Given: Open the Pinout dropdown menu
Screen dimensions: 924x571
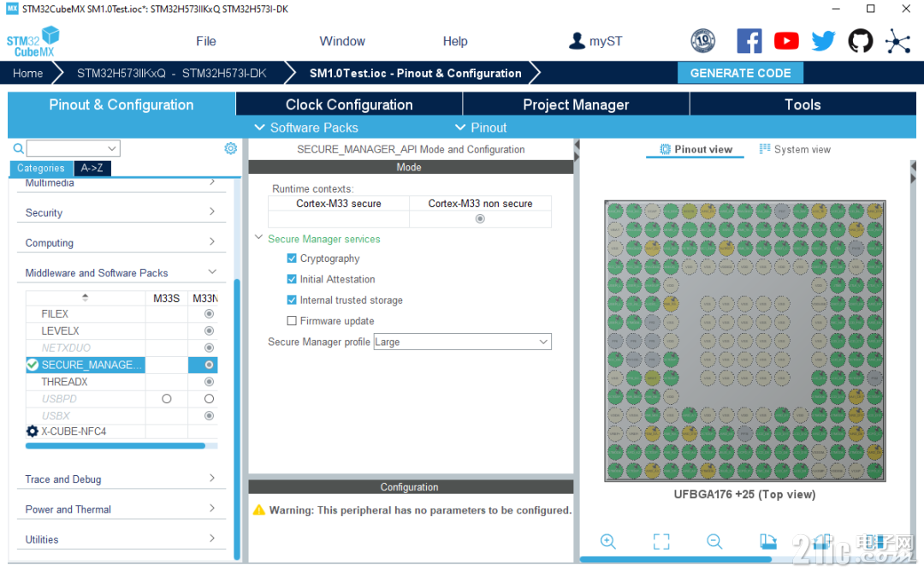Looking at the screenshot, I should [481, 128].
